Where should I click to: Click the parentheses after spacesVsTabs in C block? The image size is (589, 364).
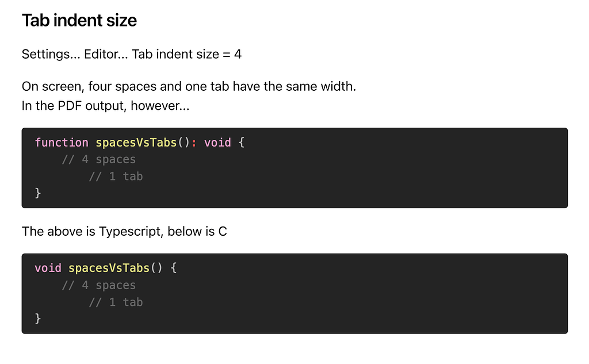156,268
